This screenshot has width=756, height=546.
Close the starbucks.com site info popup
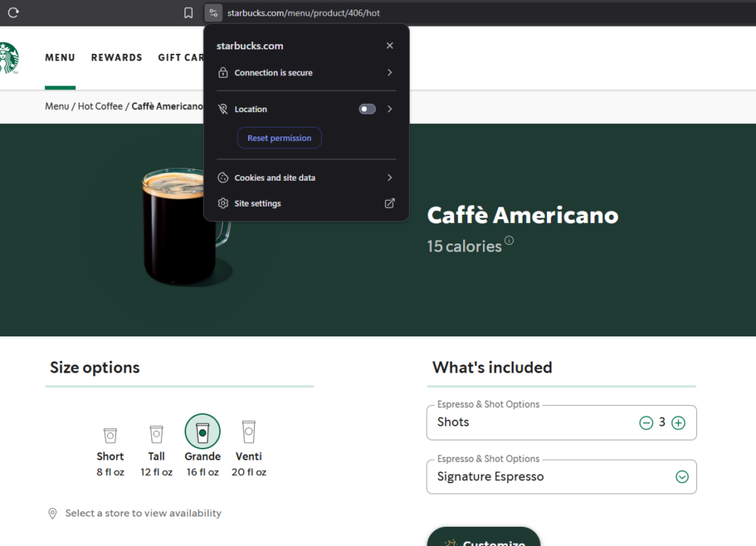tap(390, 45)
